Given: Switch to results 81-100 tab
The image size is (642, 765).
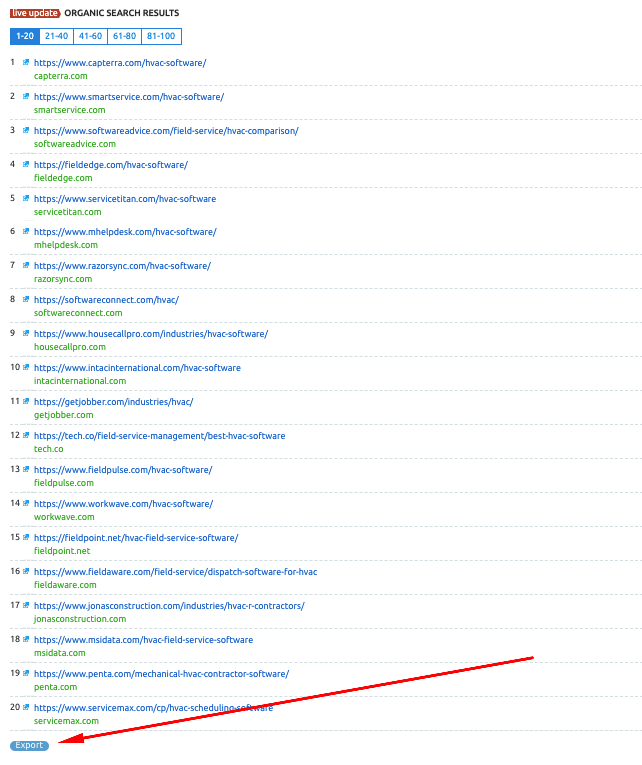Looking at the screenshot, I should [x=161, y=36].
